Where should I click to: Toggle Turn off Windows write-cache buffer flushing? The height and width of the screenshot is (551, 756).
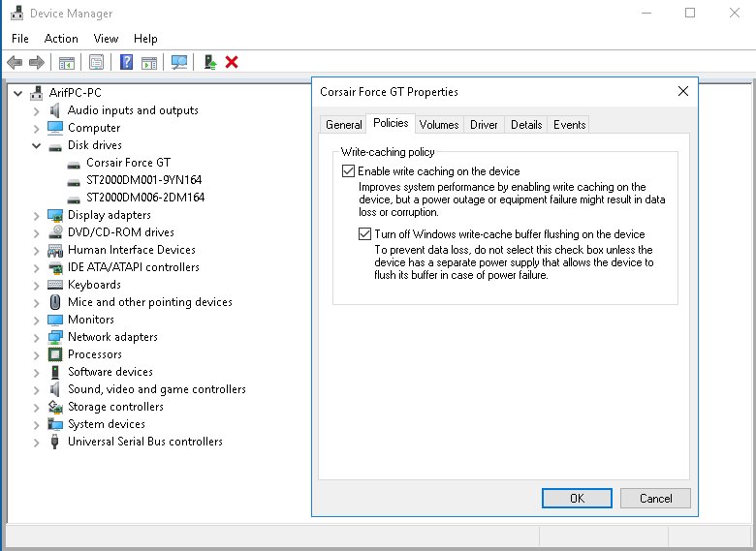coord(364,234)
